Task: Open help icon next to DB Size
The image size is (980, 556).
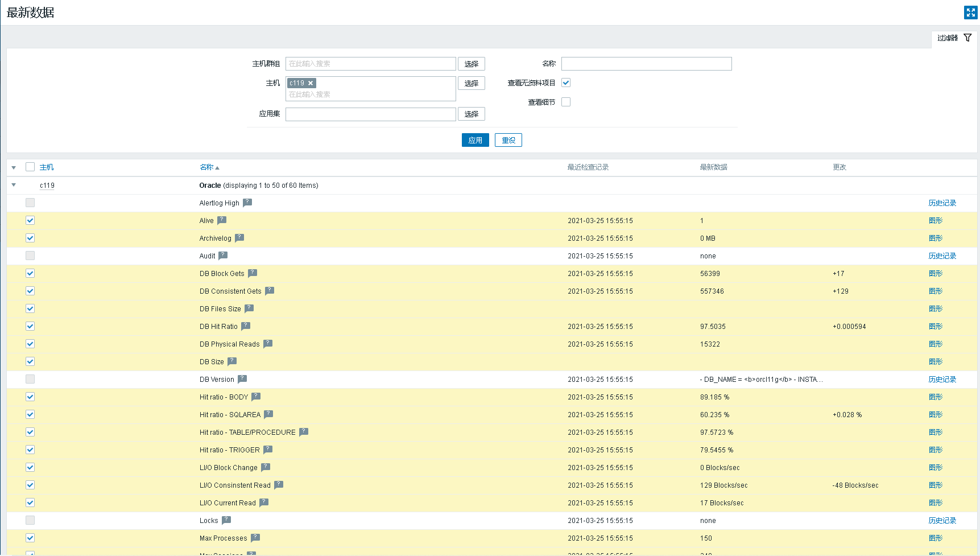Action: pyautogui.click(x=232, y=361)
